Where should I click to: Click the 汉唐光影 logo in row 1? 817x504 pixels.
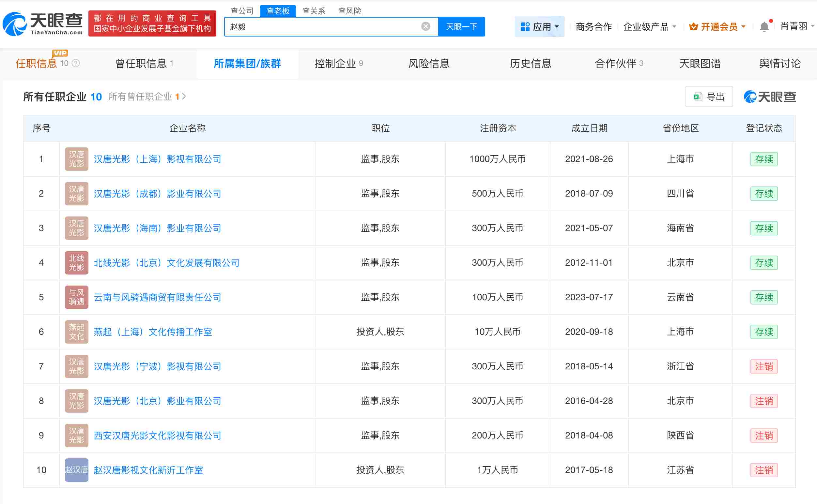tap(76, 159)
